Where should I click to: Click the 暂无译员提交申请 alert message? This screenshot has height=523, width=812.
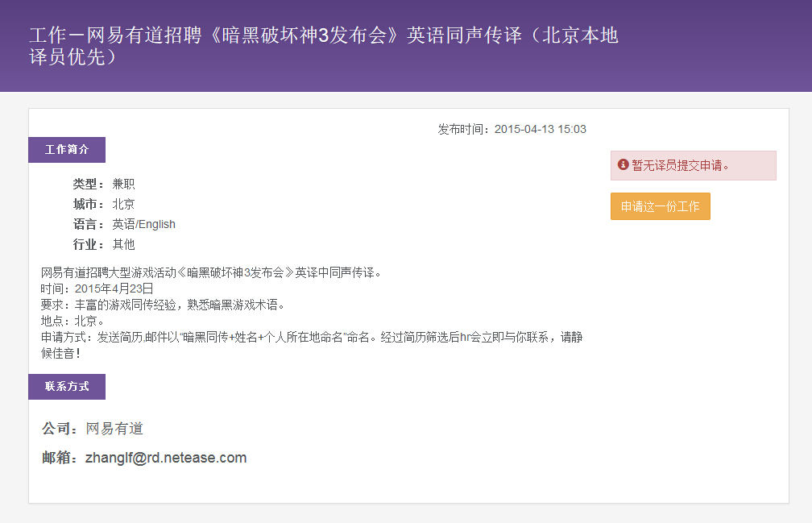pos(680,165)
